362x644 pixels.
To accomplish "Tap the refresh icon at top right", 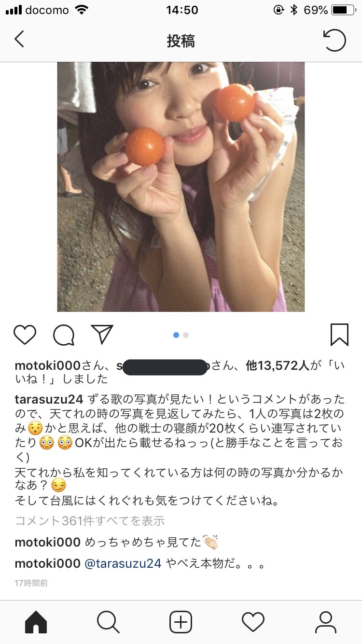I will coord(334,40).
